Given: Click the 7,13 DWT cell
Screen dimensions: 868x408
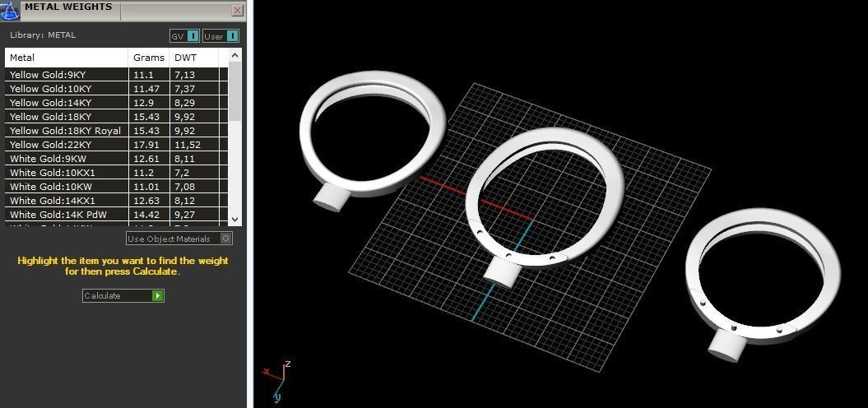Looking at the screenshot, I should (x=194, y=75).
